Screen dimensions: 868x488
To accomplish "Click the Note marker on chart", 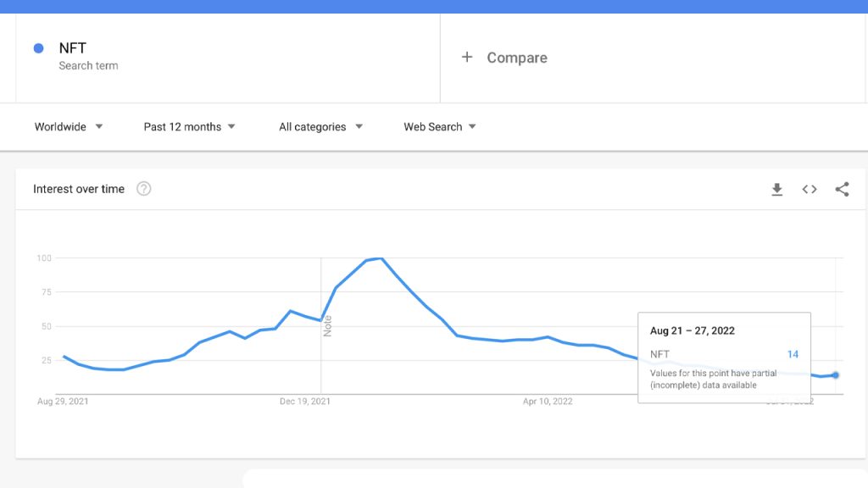I will (x=327, y=325).
